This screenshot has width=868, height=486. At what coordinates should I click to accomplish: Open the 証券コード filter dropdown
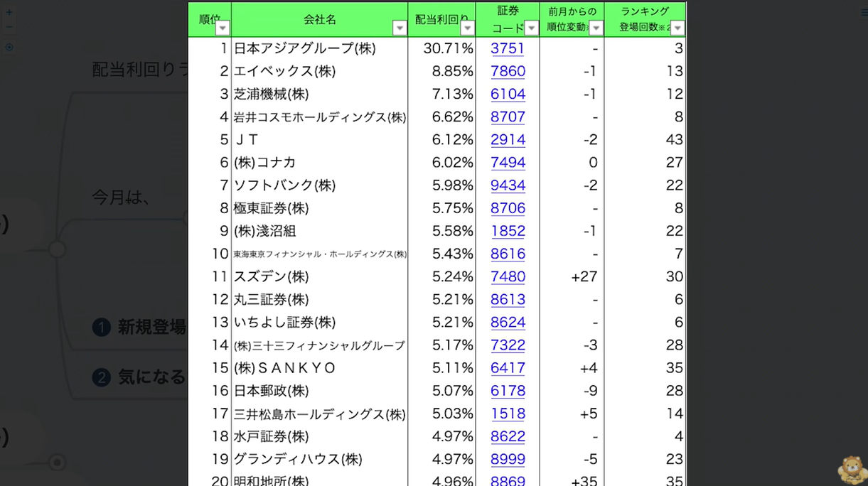(x=531, y=28)
